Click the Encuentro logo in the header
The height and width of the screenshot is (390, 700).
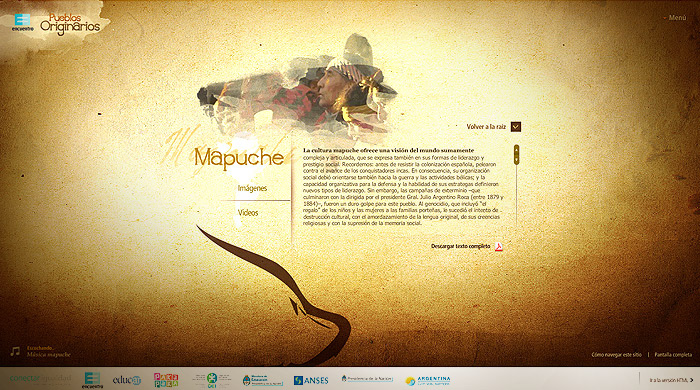pos(22,22)
